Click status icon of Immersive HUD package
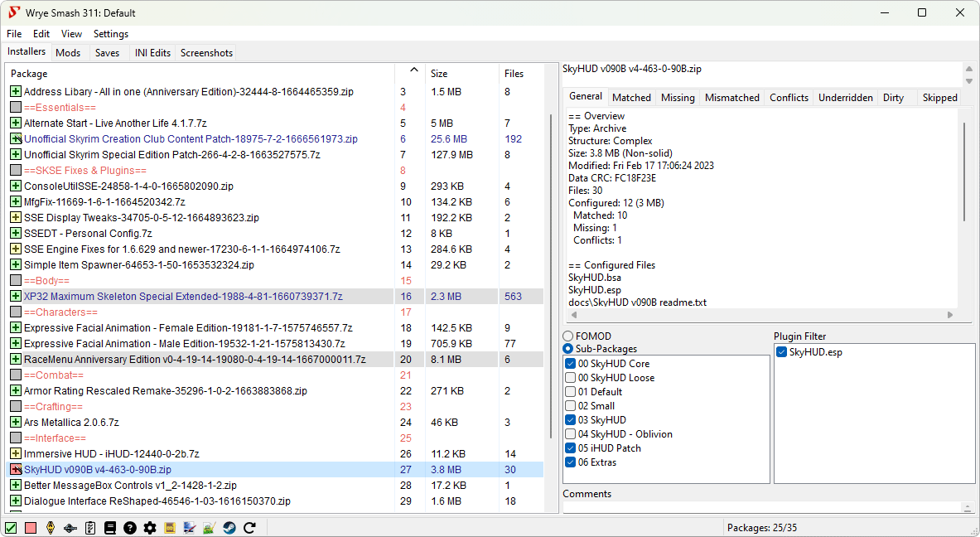 click(x=16, y=454)
